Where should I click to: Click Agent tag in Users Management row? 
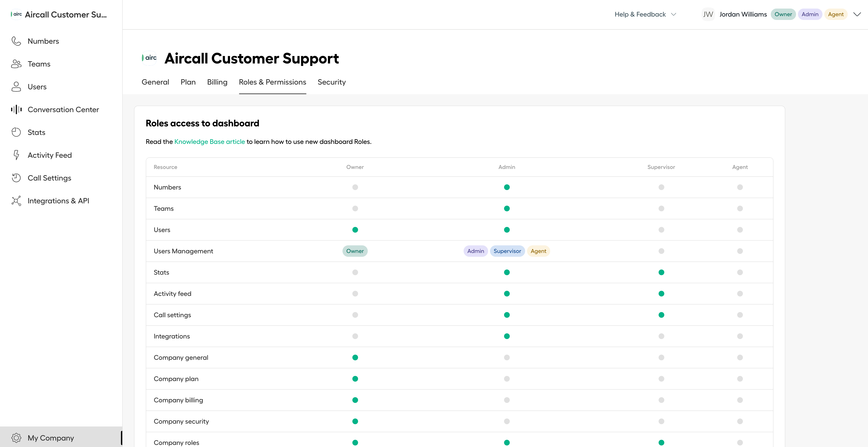tap(538, 251)
